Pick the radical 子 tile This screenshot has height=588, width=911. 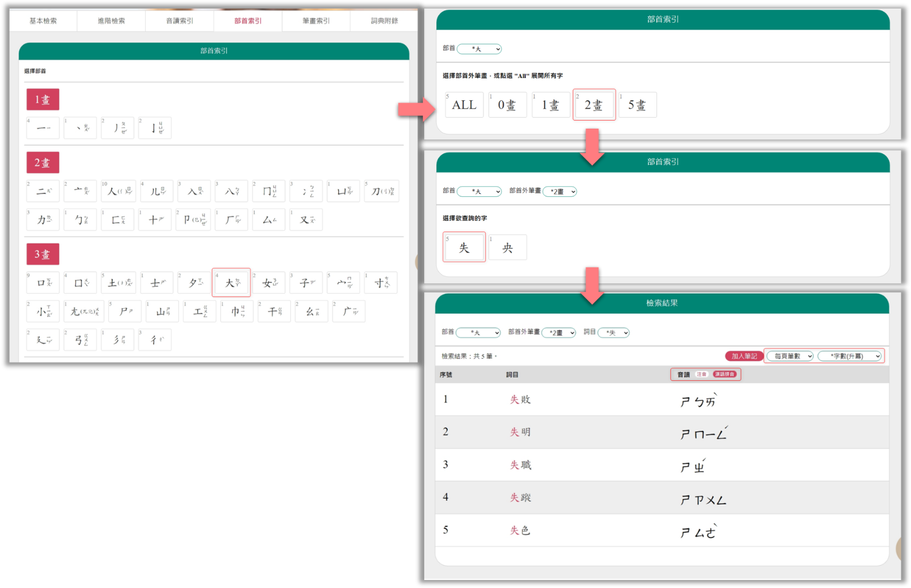[306, 283]
